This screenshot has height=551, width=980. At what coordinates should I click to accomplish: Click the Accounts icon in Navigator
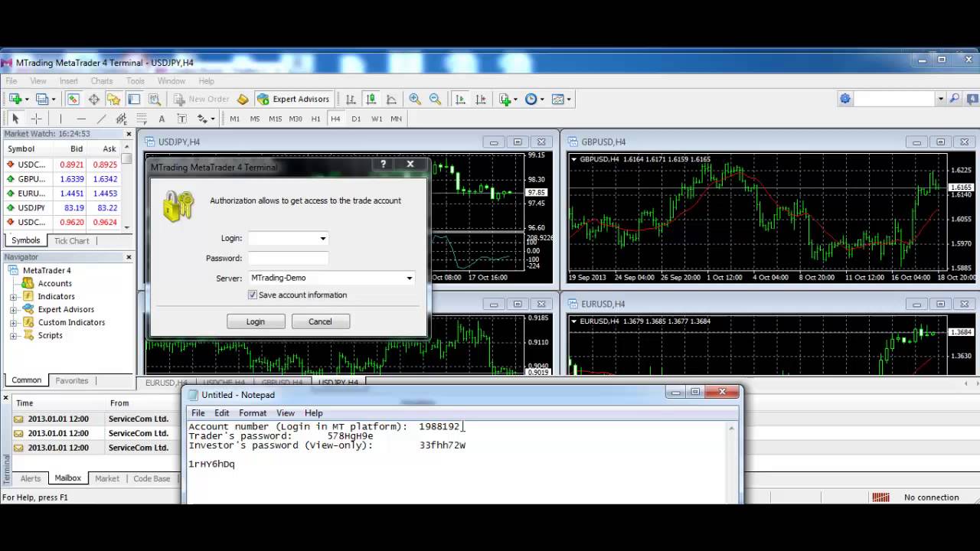click(28, 283)
